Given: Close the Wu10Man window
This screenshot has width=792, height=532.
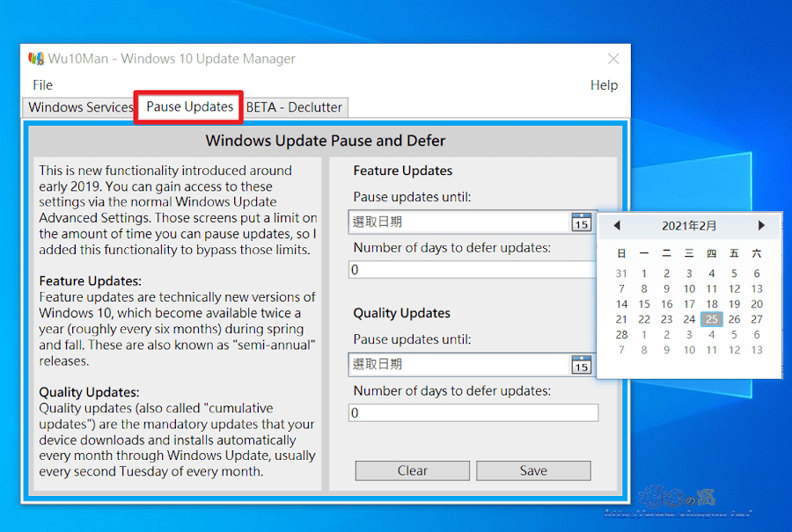Looking at the screenshot, I should click(x=613, y=59).
